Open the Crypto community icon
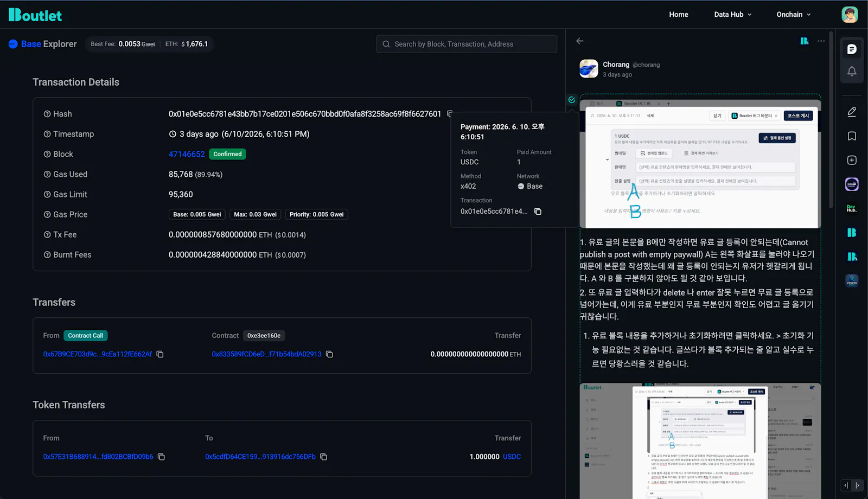 coord(852,280)
